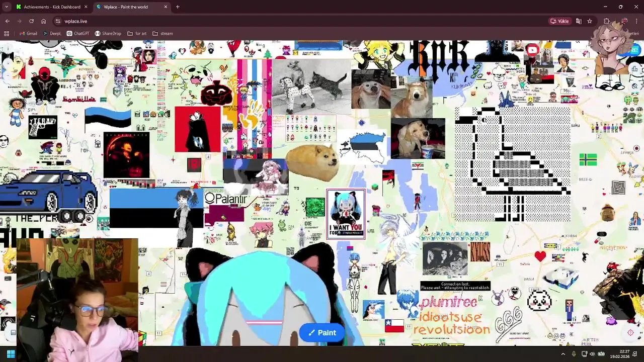Click the Chile flag pixel art
This screenshot has height=362, width=644.
(394, 325)
